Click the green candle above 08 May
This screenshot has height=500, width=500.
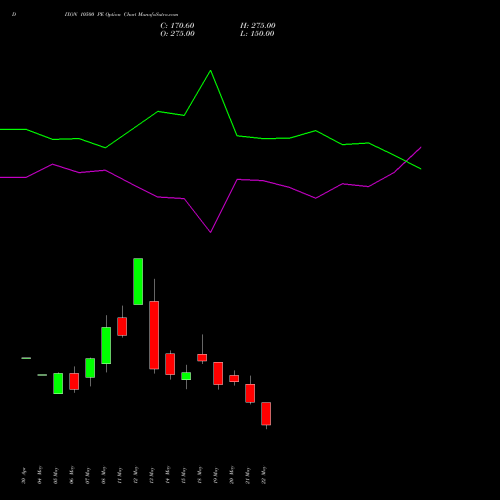tap(106, 345)
